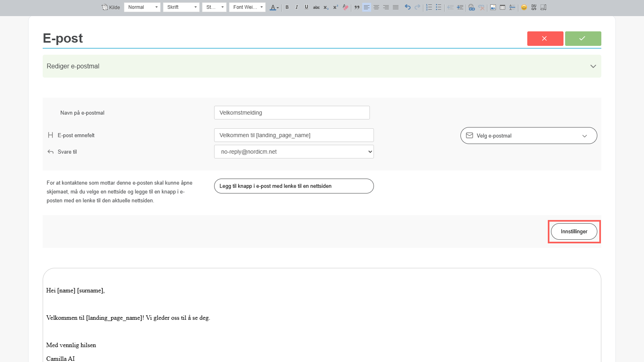The image size is (644, 362).
Task: Open the Kilde source view
Action: (111, 7)
